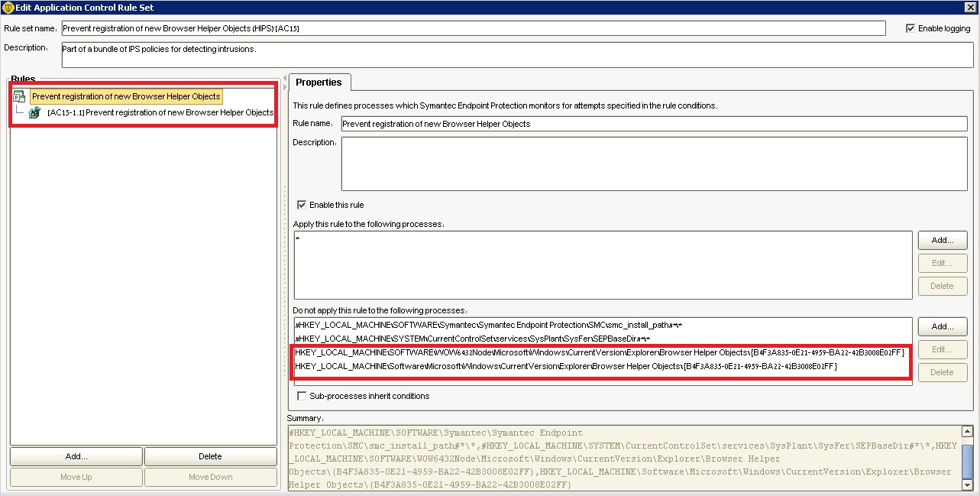The width and height of the screenshot is (980, 496).
Task: Add a process to apply this rule to
Action: coord(943,240)
